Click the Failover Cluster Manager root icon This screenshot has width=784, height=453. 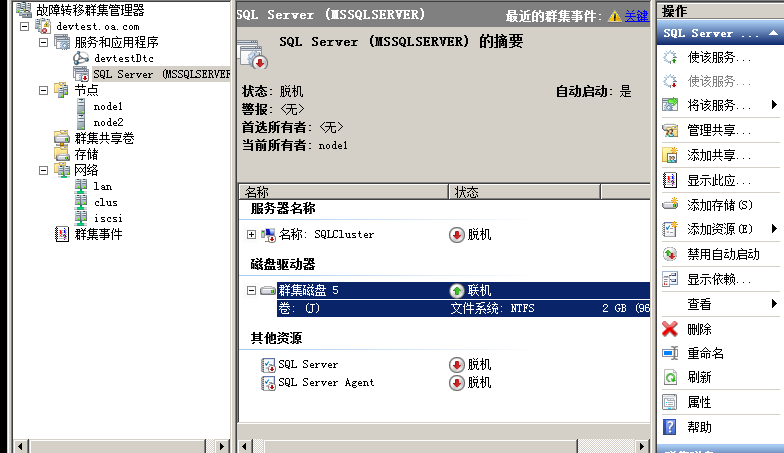(x=24, y=10)
